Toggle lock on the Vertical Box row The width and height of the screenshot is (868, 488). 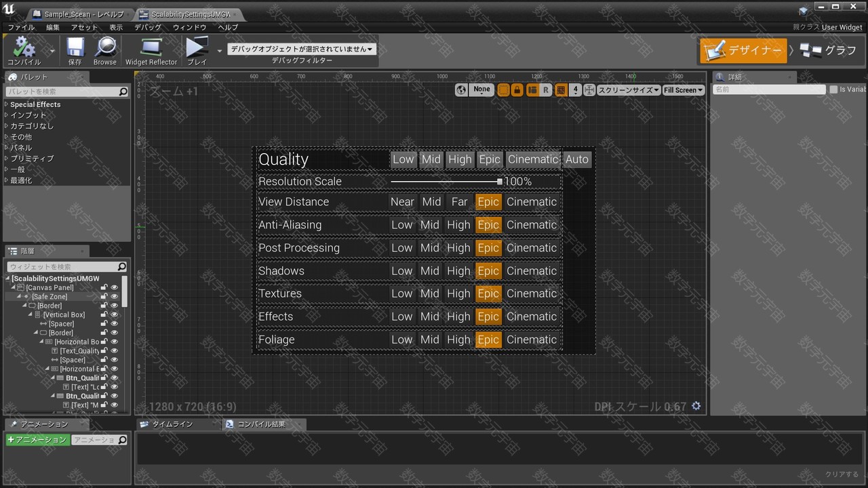[104, 314]
